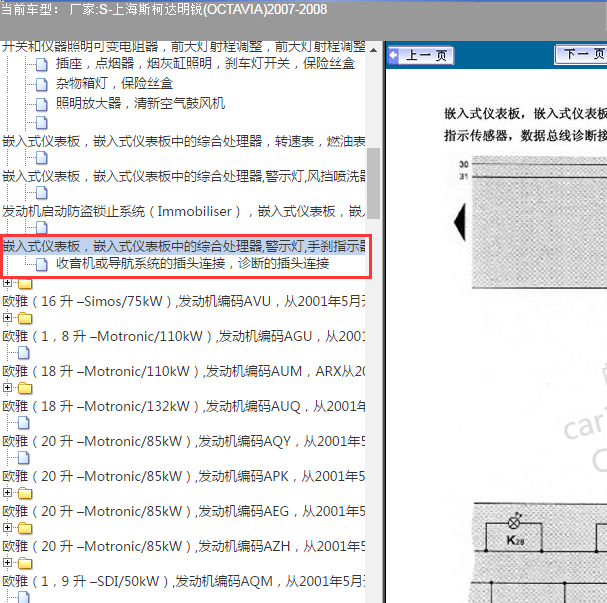Click 指示传感器，数据总线诊断 title line
Screen dimensions: 607x603
point(525,135)
